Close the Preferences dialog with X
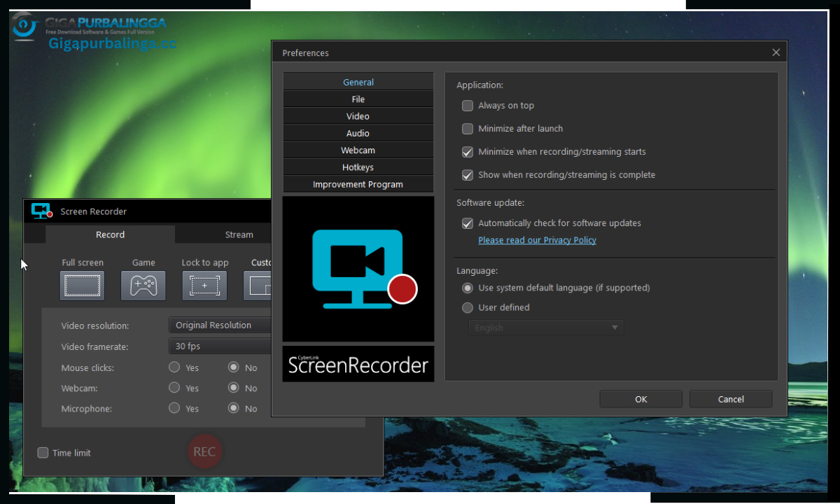840x504 pixels. click(776, 52)
